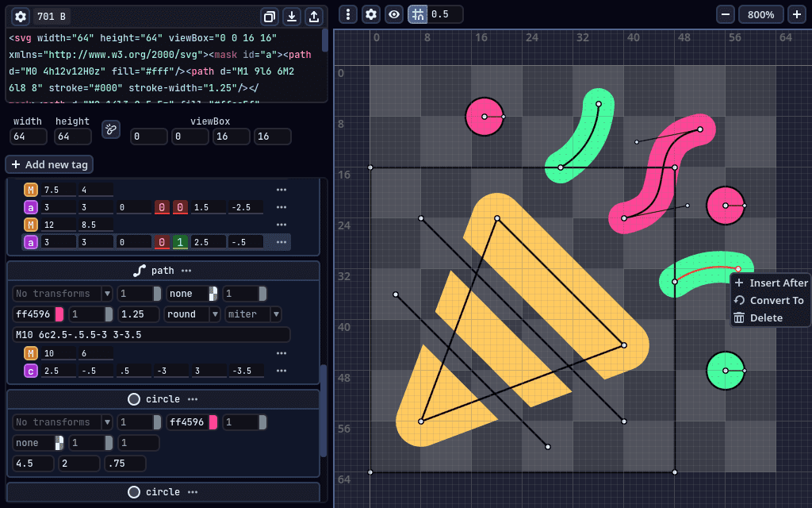Toggle the grid snapping button
The width and height of the screenshot is (812, 508).
(x=418, y=14)
